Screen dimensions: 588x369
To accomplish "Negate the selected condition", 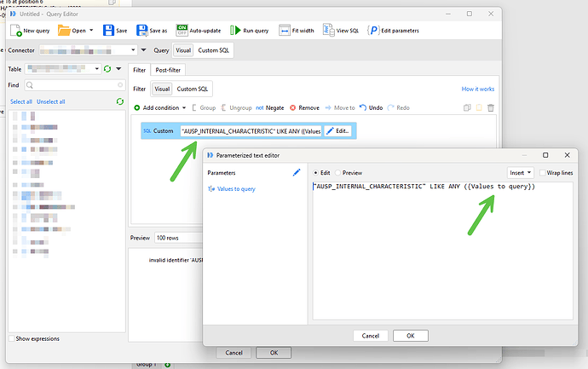I will point(270,107).
